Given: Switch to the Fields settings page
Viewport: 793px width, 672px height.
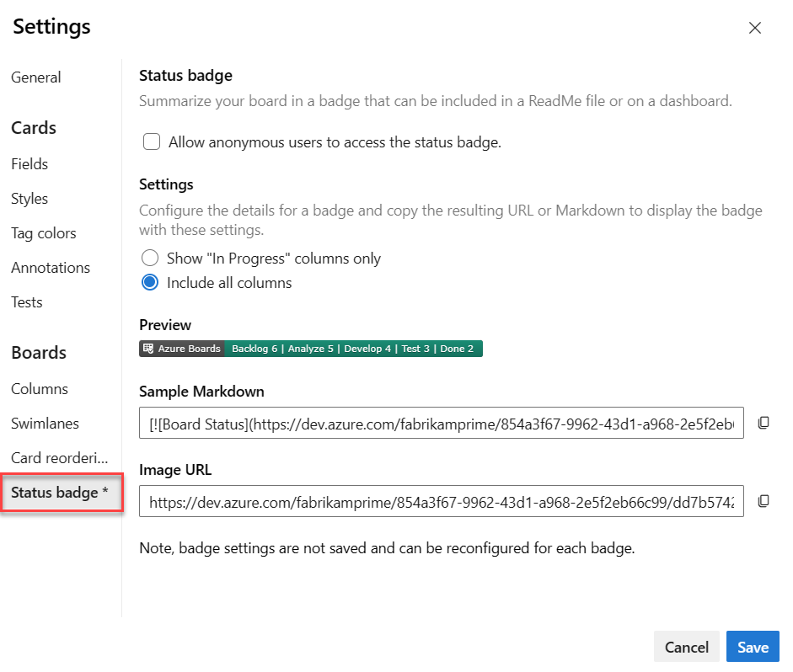Looking at the screenshot, I should point(29,163).
